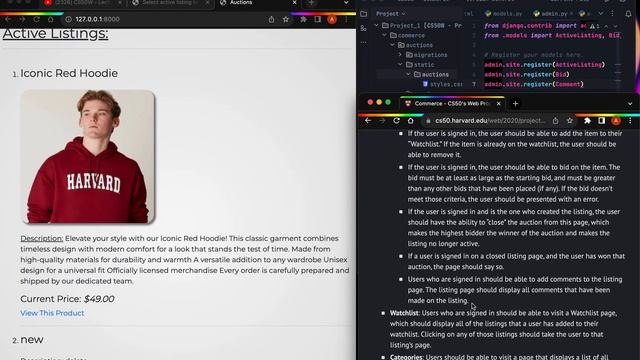Viewport: 640px width, 360px height.
Task: Click the warning indicator in admin.py editor
Action: tap(594, 26)
